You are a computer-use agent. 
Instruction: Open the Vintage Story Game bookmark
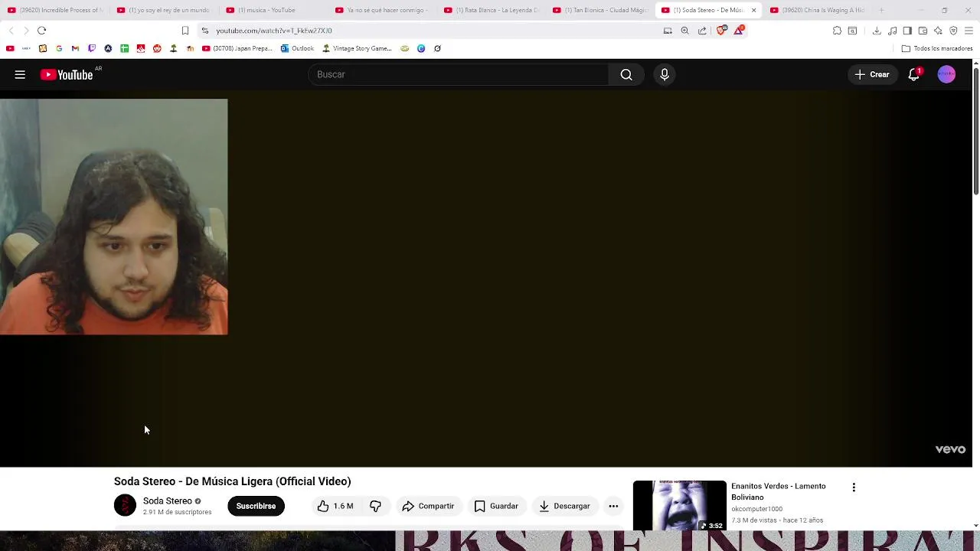pos(357,48)
